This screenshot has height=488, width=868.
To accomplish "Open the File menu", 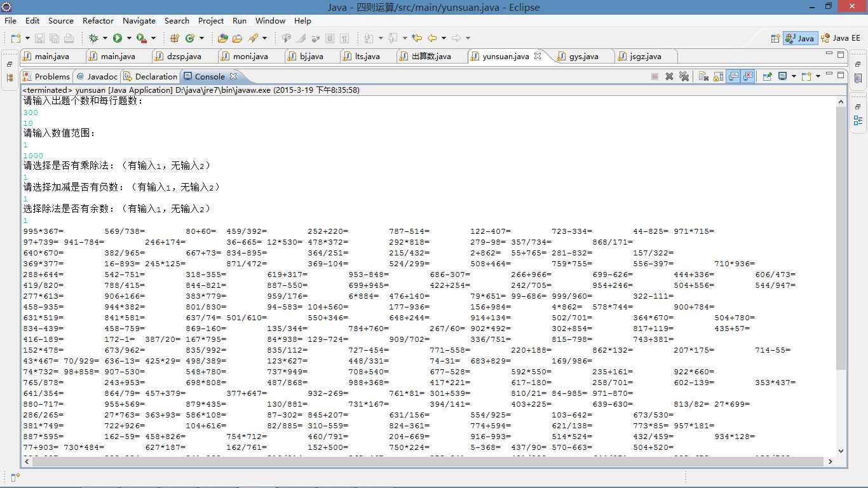I will coord(10,20).
